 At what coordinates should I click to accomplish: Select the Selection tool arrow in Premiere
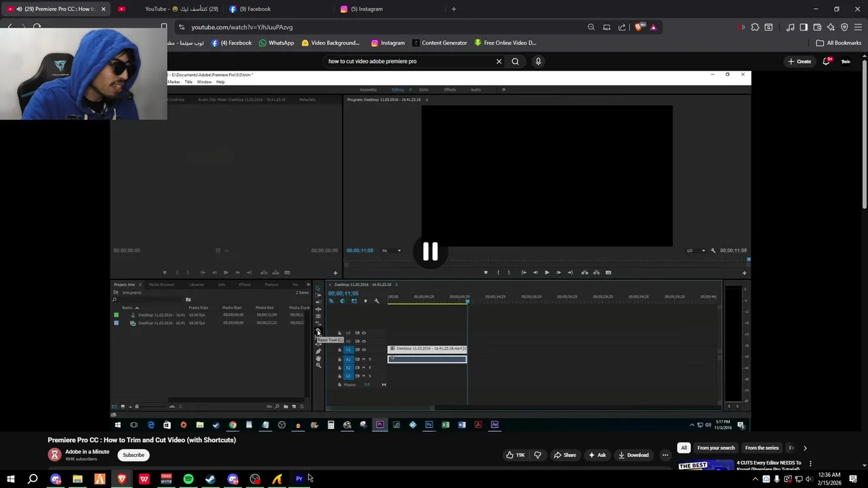(318, 288)
